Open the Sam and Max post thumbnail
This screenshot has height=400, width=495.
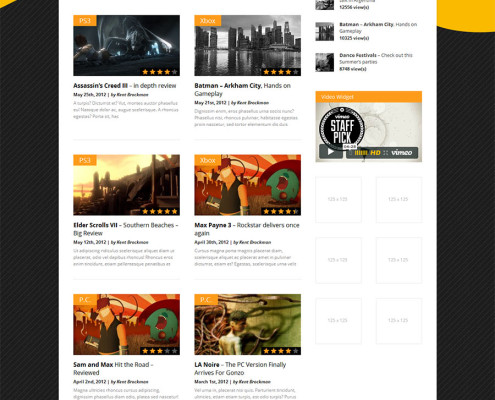tap(126, 324)
